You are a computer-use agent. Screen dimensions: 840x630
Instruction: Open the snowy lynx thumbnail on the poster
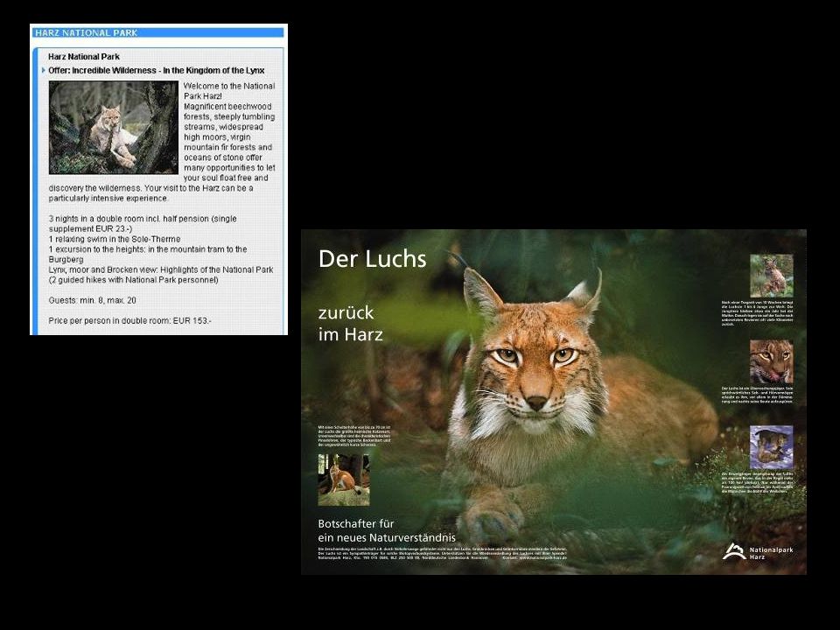(x=772, y=447)
